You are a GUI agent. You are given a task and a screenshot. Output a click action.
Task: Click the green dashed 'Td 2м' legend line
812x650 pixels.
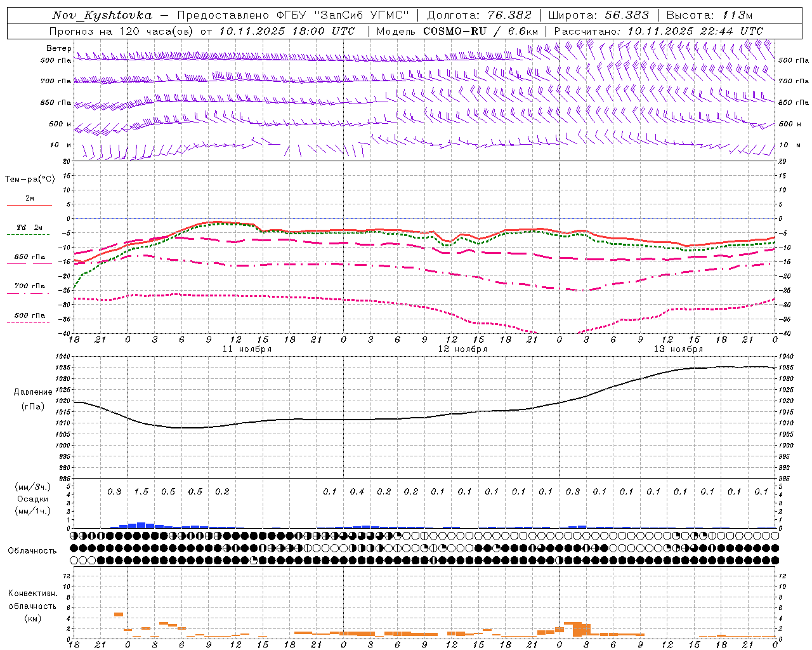click(x=29, y=234)
